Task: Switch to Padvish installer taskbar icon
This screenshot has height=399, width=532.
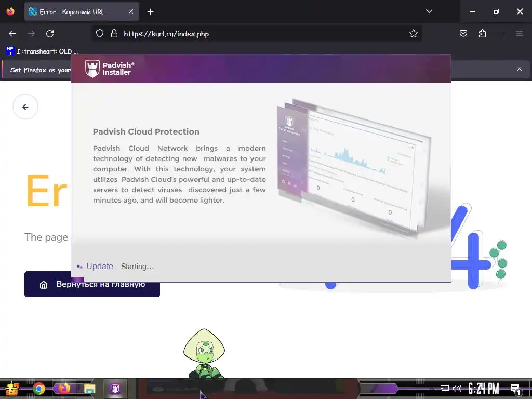Action: 115,389
